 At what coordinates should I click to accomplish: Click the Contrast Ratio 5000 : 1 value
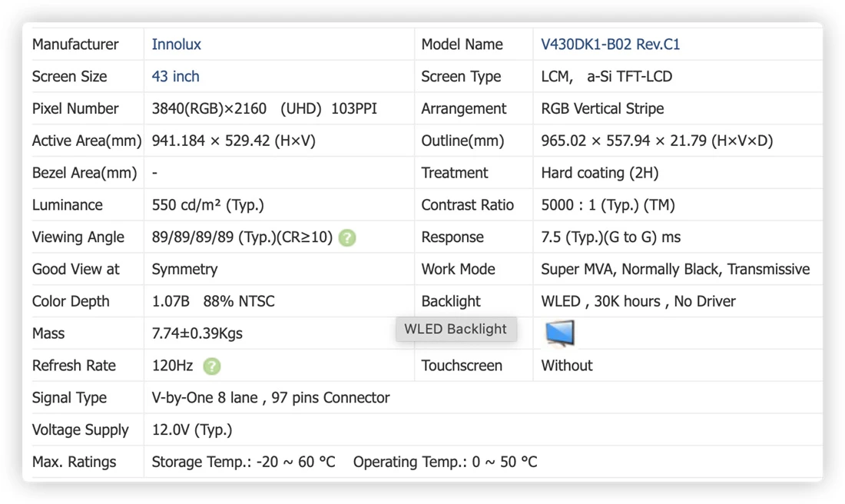pyautogui.click(x=608, y=205)
